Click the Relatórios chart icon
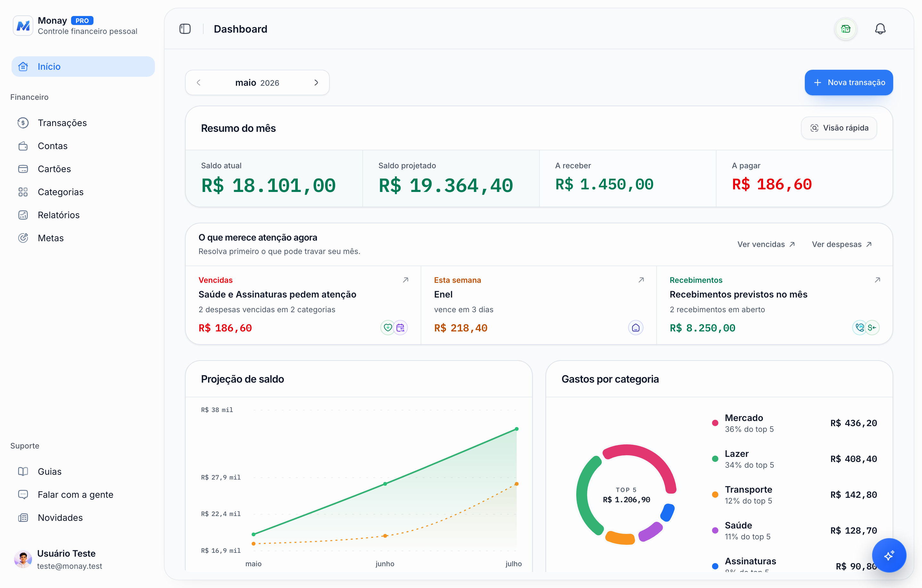922x588 pixels. [x=23, y=215]
